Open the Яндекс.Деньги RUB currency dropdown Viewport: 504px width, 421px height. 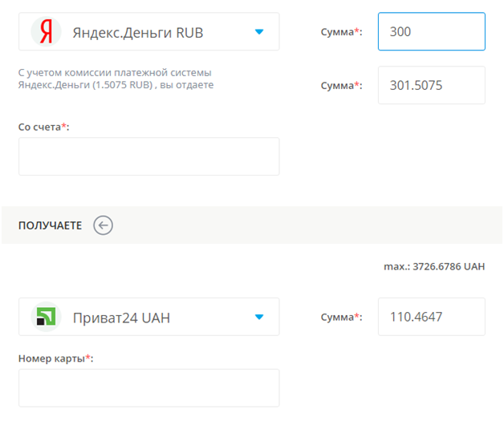[149, 31]
